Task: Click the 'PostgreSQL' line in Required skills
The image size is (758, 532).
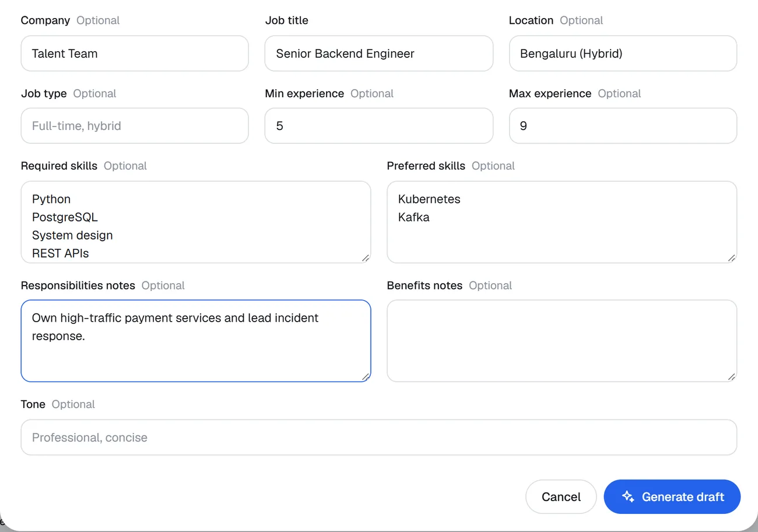Action: pos(65,217)
